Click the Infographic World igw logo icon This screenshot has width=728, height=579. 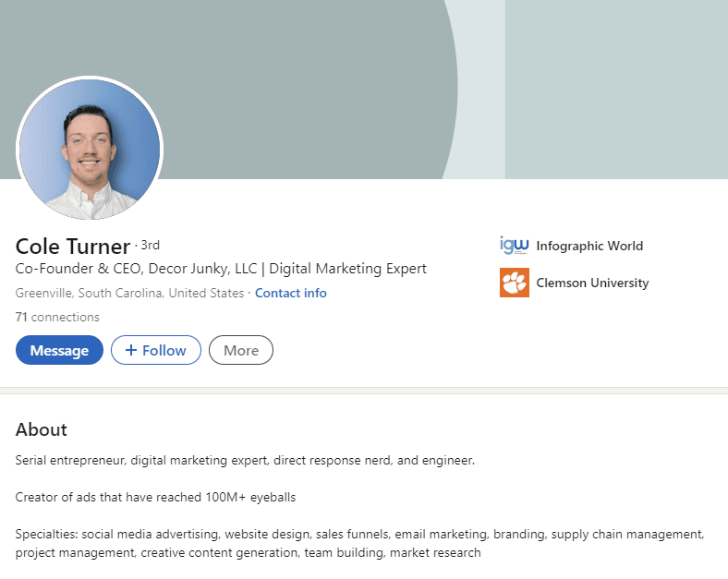(514, 245)
